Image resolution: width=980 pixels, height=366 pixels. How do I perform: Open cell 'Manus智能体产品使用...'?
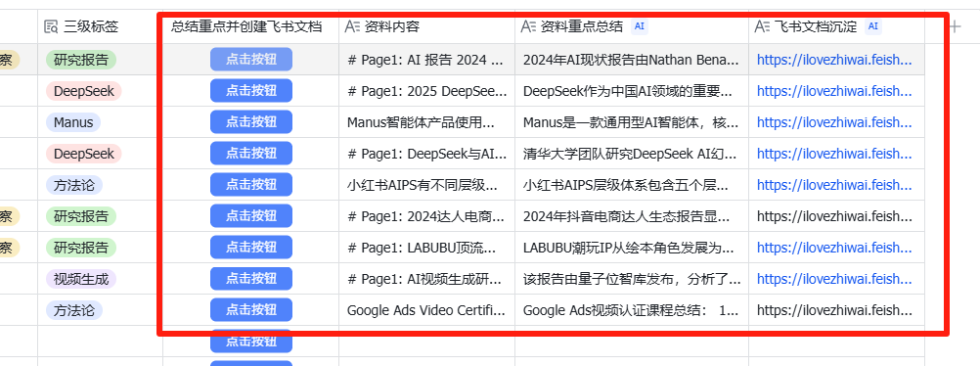tap(426, 122)
